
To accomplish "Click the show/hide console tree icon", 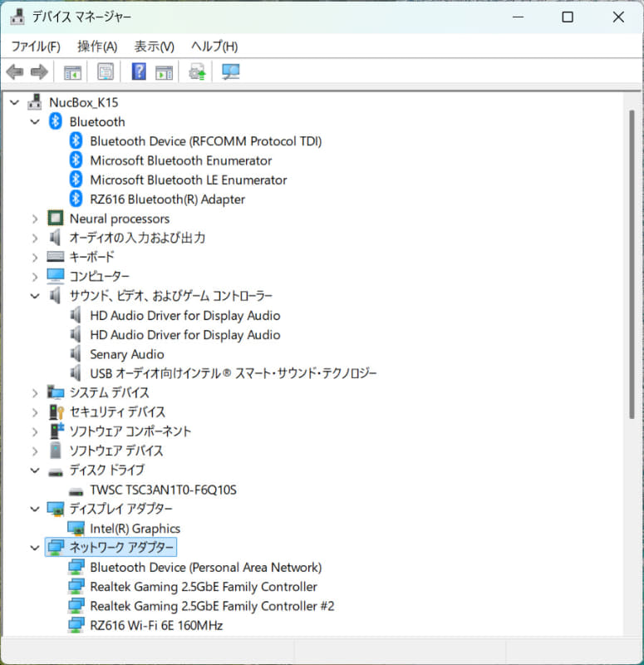I will pos(72,72).
